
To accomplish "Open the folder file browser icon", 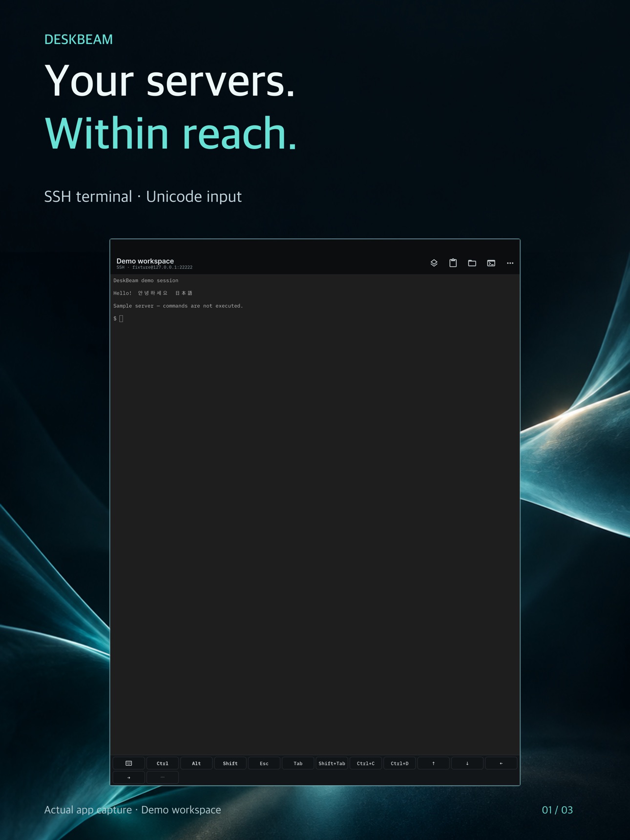I will [x=472, y=263].
